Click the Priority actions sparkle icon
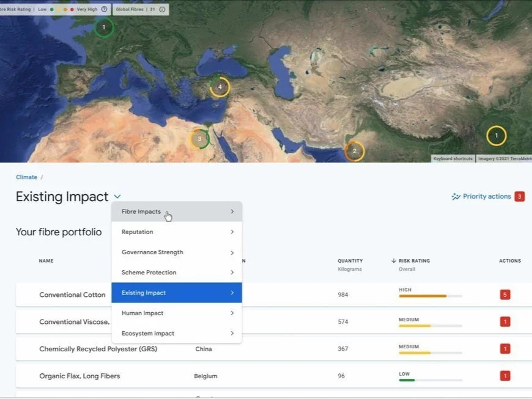 [456, 197]
